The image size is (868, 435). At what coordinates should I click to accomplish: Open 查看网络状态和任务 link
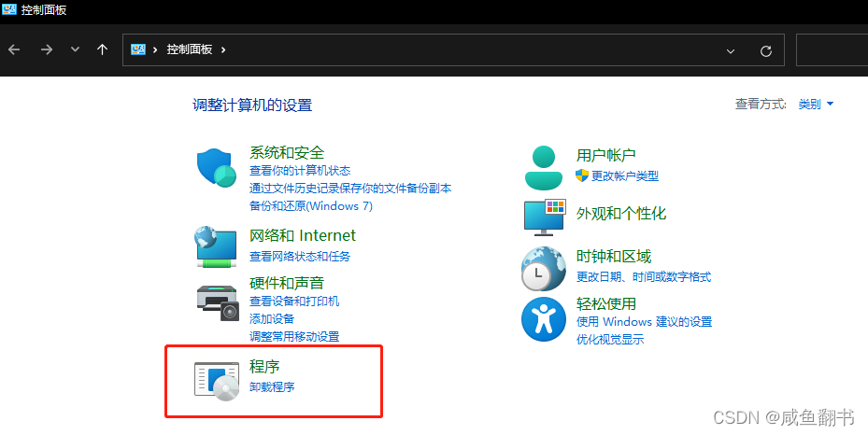[x=300, y=257]
